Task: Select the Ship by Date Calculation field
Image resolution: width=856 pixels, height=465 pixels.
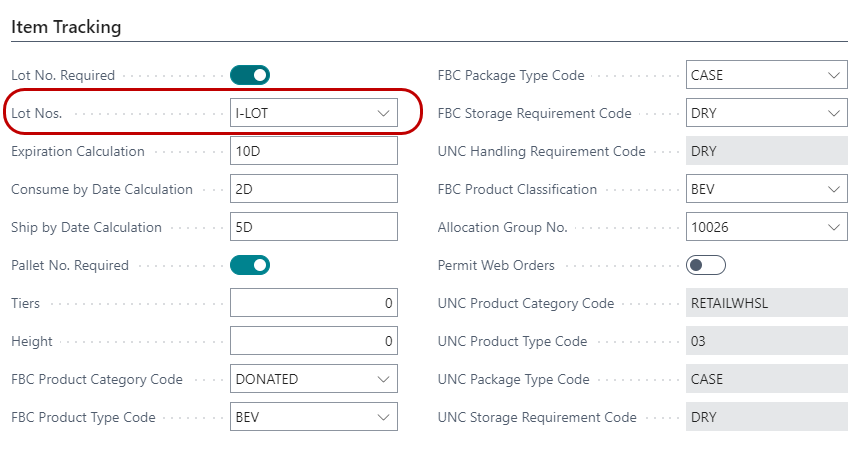Action: click(x=313, y=228)
